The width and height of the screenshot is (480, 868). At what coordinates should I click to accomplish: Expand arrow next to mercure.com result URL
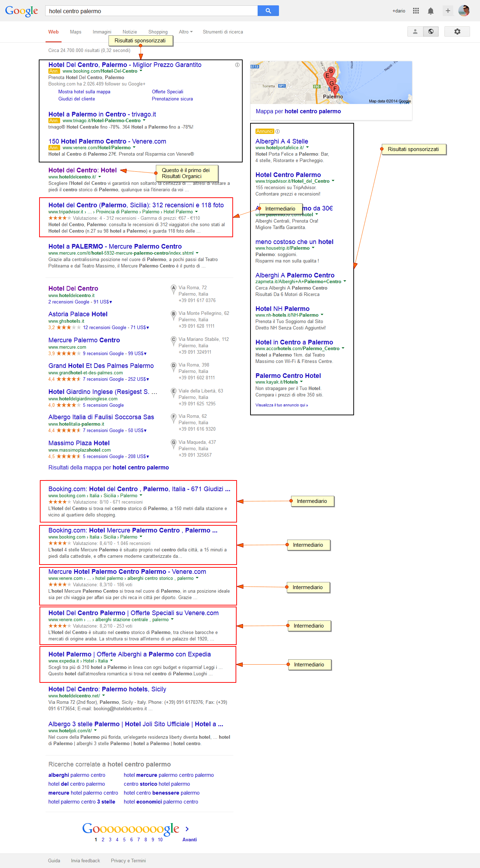tap(197, 253)
